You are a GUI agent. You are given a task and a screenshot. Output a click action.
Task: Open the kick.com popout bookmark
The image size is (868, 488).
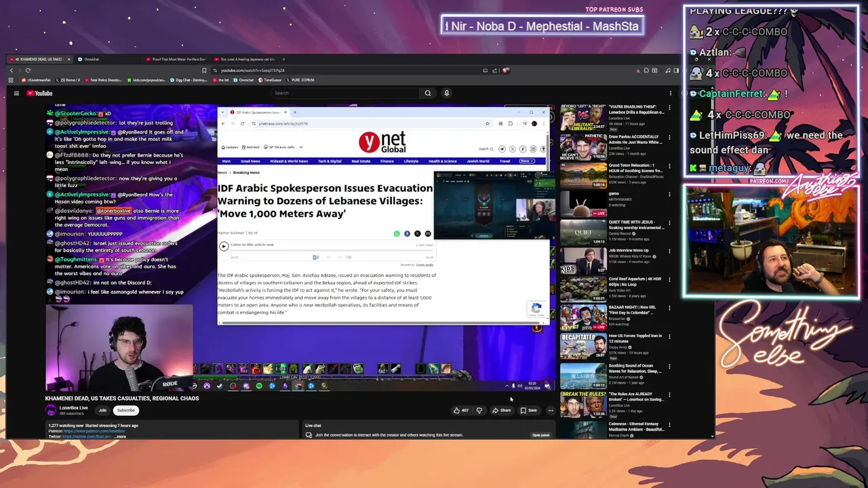(148, 80)
